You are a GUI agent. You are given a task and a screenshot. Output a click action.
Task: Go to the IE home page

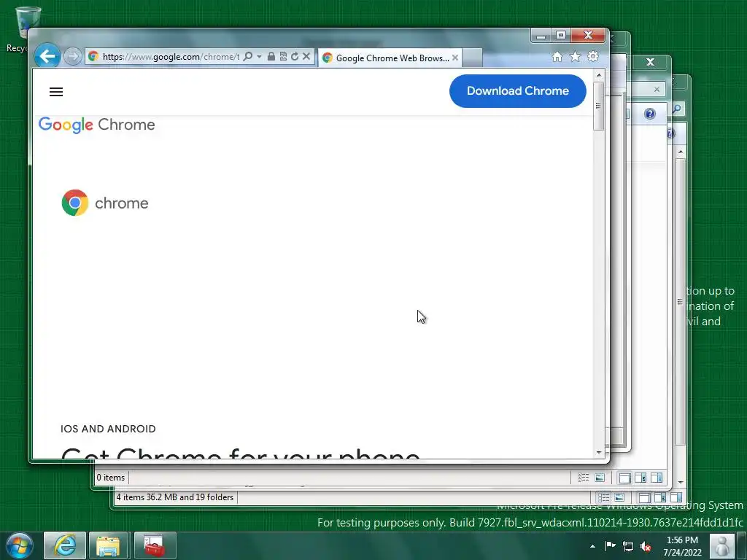pos(557,57)
